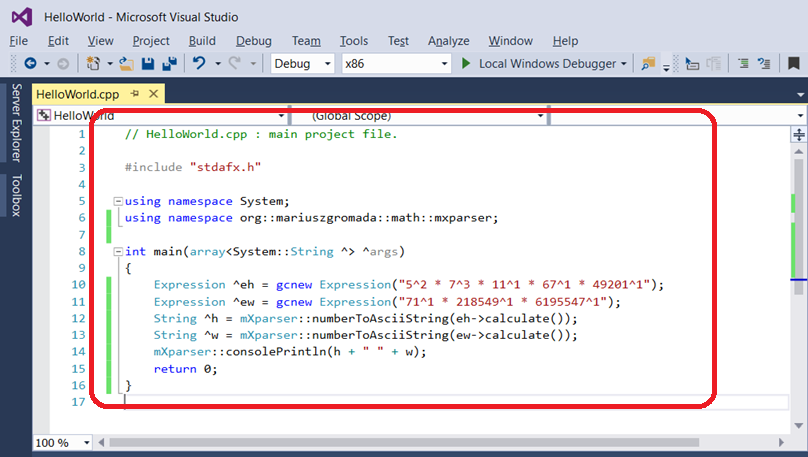The width and height of the screenshot is (808, 457).
Task: Collapse the using namespace block on line 5
Action: point(118,201)
